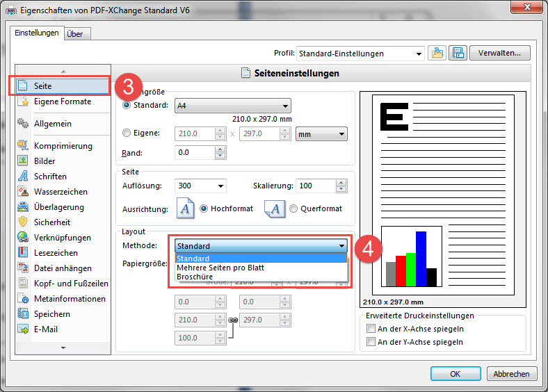Click the Abbrechen button
The image size is (548, 392).
point(511,374)
